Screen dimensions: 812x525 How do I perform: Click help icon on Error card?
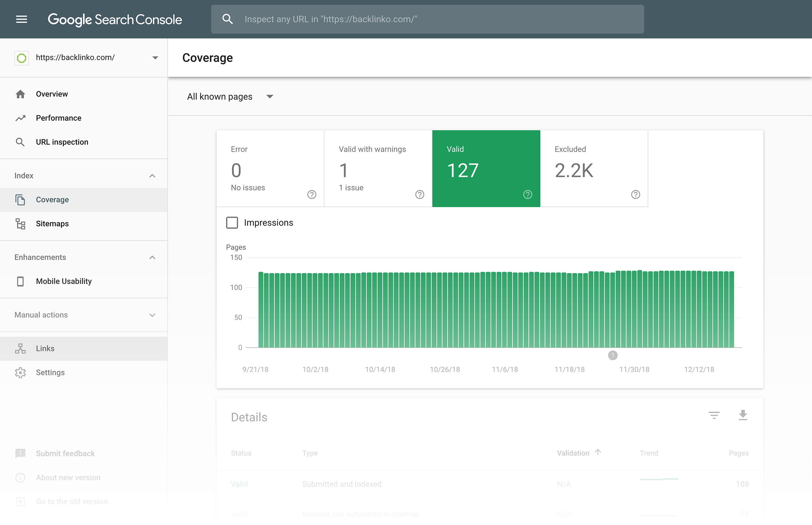pyautogui.click(x=312, y=194)
